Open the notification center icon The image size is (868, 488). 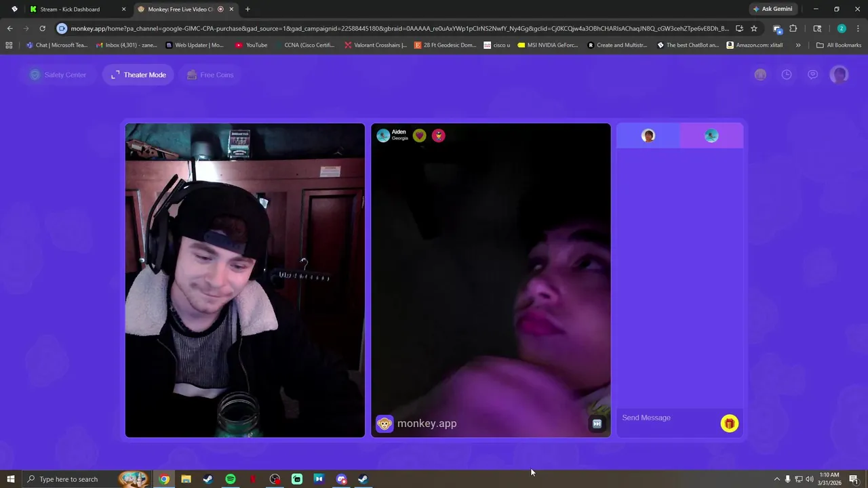(854, 479)
